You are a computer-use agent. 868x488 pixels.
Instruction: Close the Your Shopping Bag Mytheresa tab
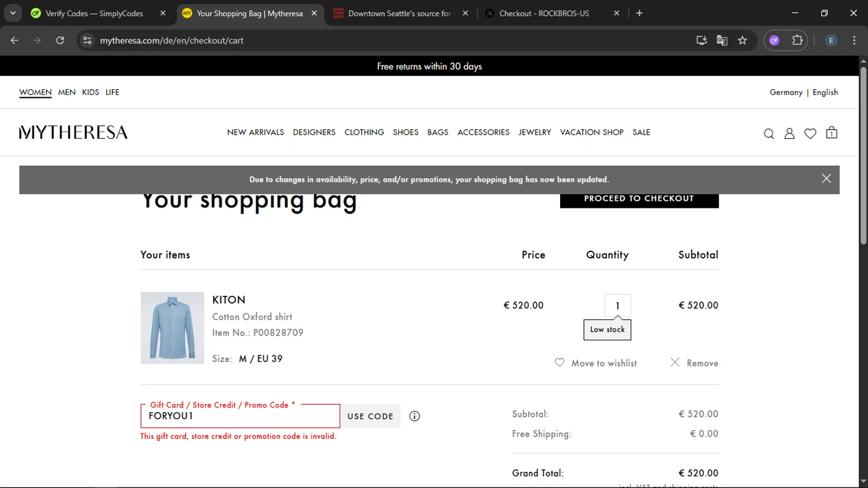314,13
